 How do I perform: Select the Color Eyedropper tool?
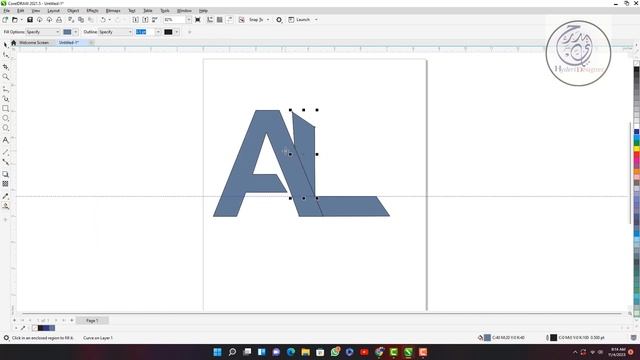tap(5, 196)
